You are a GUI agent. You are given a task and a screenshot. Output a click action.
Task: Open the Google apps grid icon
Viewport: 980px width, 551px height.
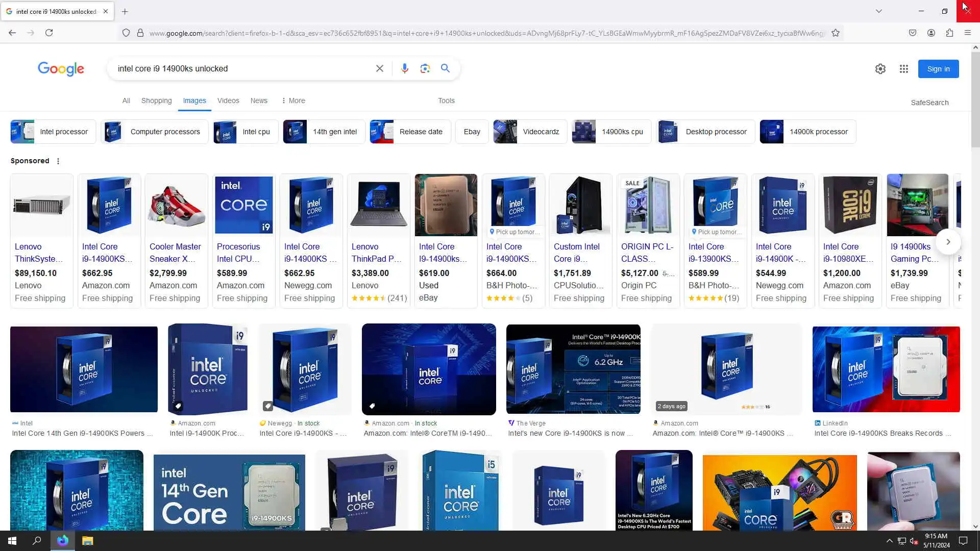coord(903,69)
